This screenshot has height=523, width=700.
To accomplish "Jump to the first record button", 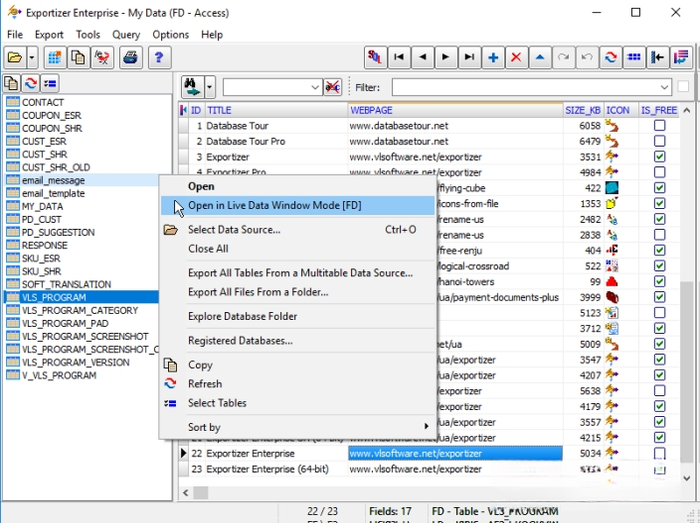I will [x=399, y=57].
